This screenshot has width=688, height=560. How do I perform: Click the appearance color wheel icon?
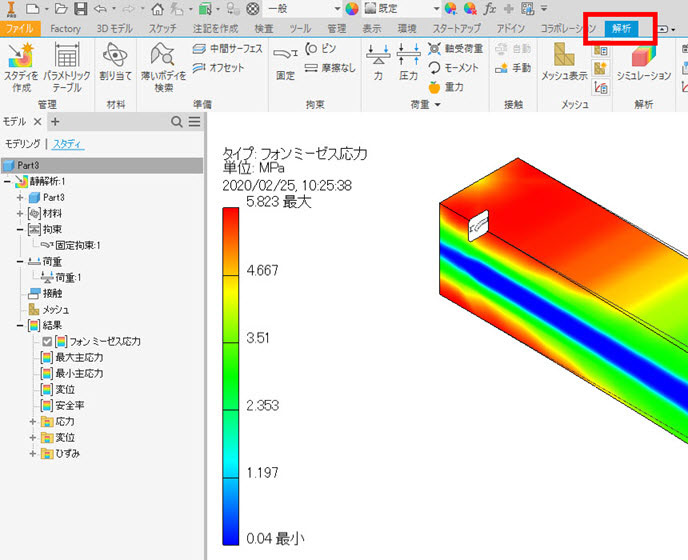point(352,8)
